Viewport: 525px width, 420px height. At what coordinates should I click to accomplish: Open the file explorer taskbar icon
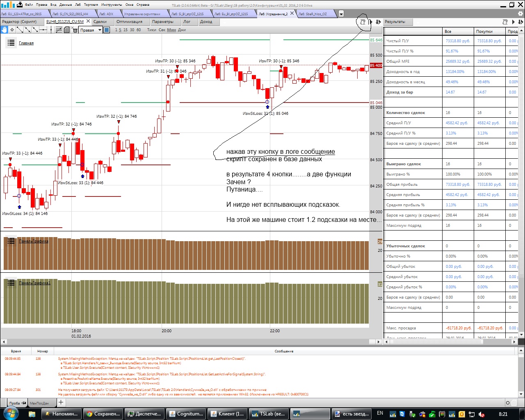tap(32, 413)
